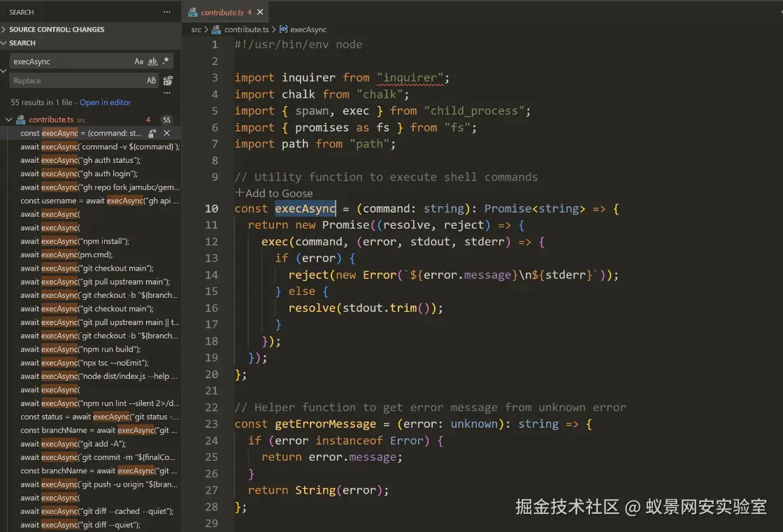Open result 'const status = await execAsync'
Screen dimensions: 783x532
click(99, 417)
